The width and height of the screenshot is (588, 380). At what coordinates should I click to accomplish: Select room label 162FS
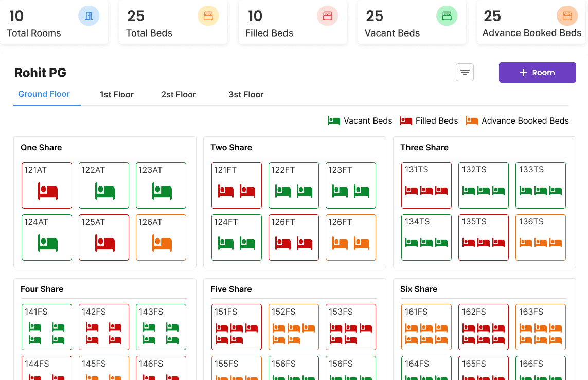(x=474, y=312)
